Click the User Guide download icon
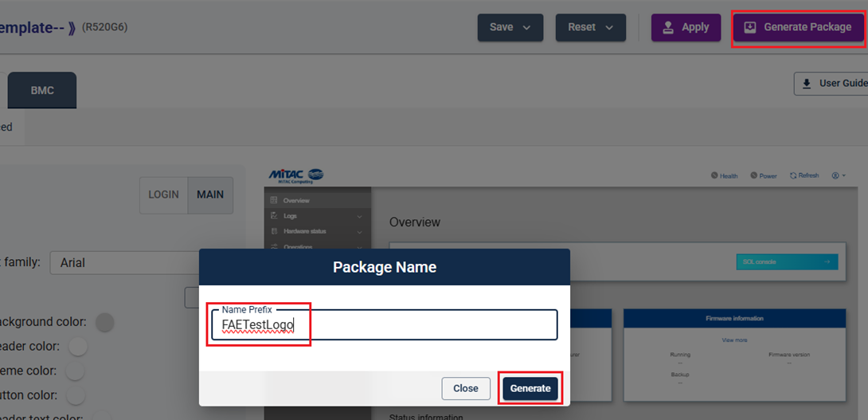 807,84
